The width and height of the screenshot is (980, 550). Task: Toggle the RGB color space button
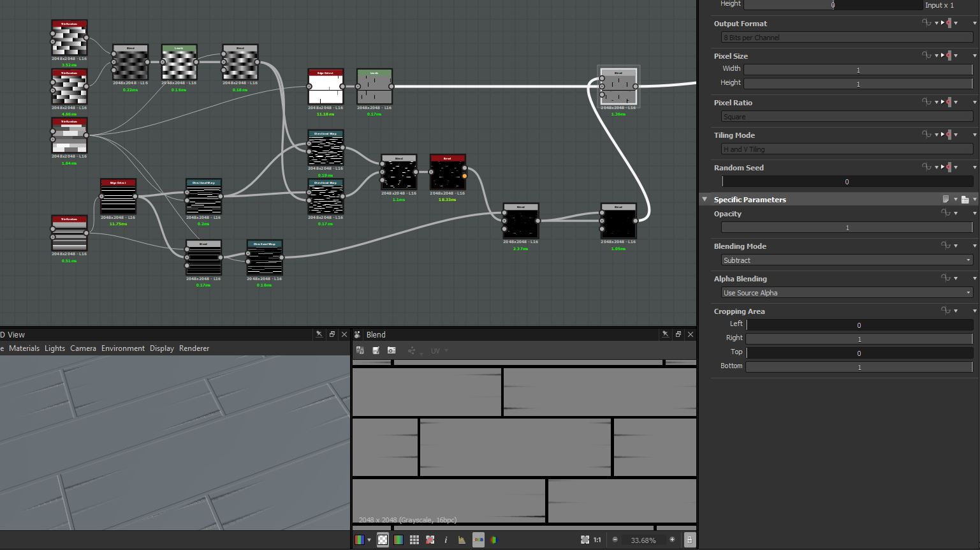478,540
